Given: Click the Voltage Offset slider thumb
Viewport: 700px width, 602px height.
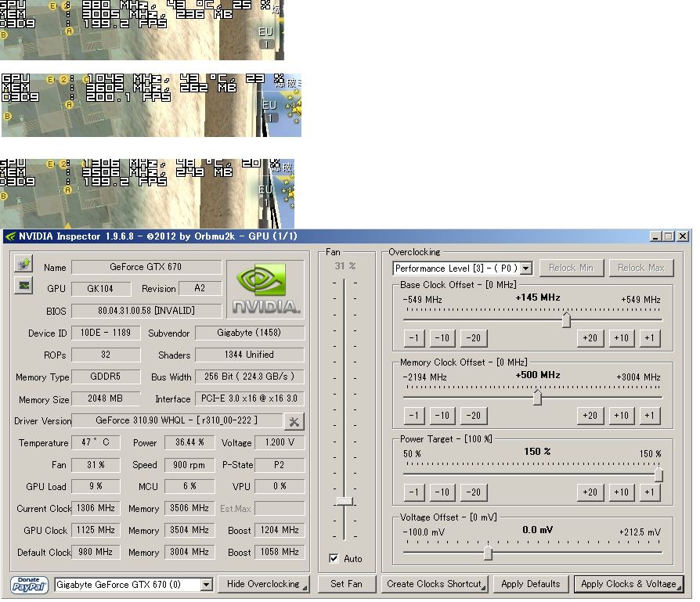Looking at the screenshot, I should (x=488, y=553).
